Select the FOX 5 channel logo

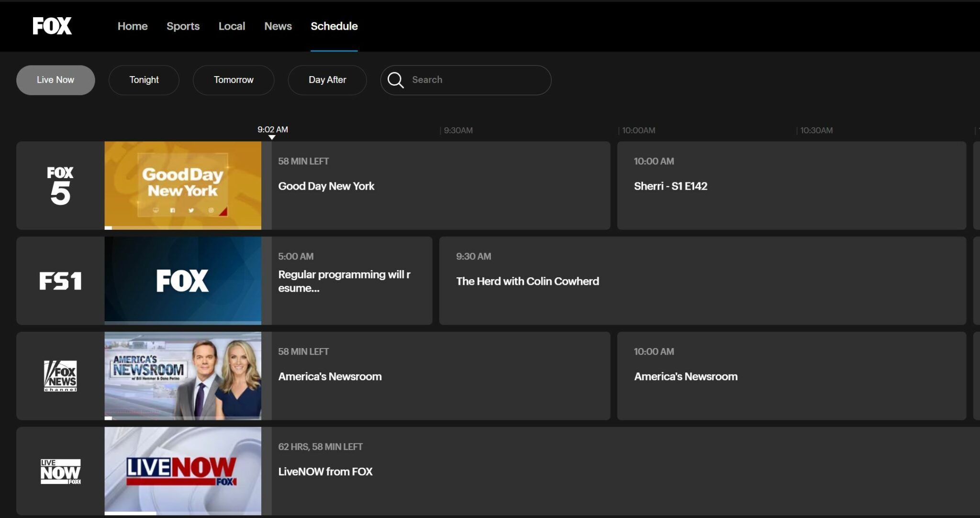[60, 186]
